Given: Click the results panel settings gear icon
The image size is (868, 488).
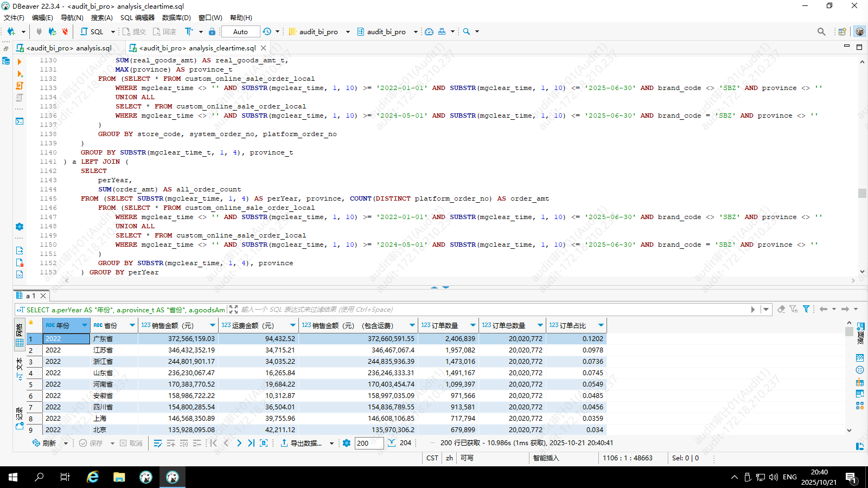Looking at the screenshot, I should pyautogui.click(x=347, y=443).
